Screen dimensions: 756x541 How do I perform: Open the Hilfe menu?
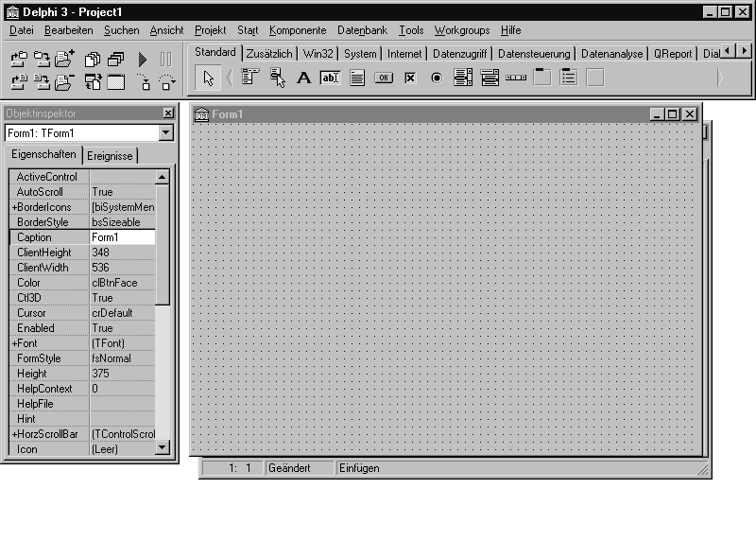tap(510, 30)
